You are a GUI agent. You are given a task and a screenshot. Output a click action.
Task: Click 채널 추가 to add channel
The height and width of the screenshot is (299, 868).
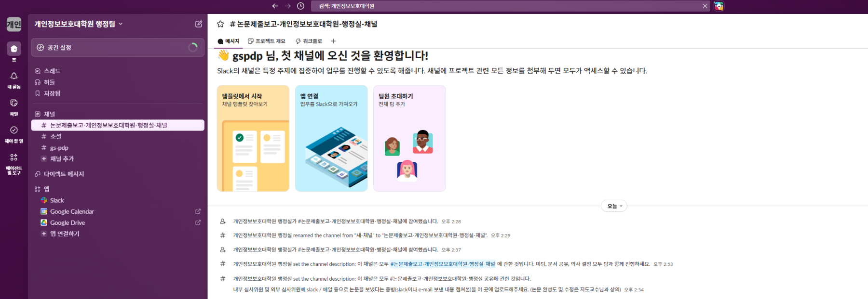(118, 159)
